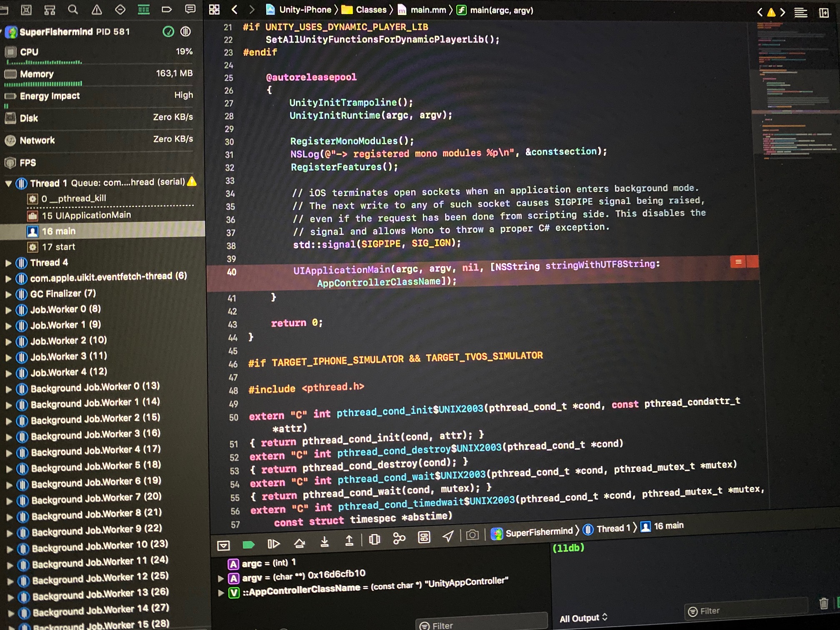The height and width of the screenshot is (630, 840).
Task: Hide the debug area with the collapse icon
Action: point(224,545)
